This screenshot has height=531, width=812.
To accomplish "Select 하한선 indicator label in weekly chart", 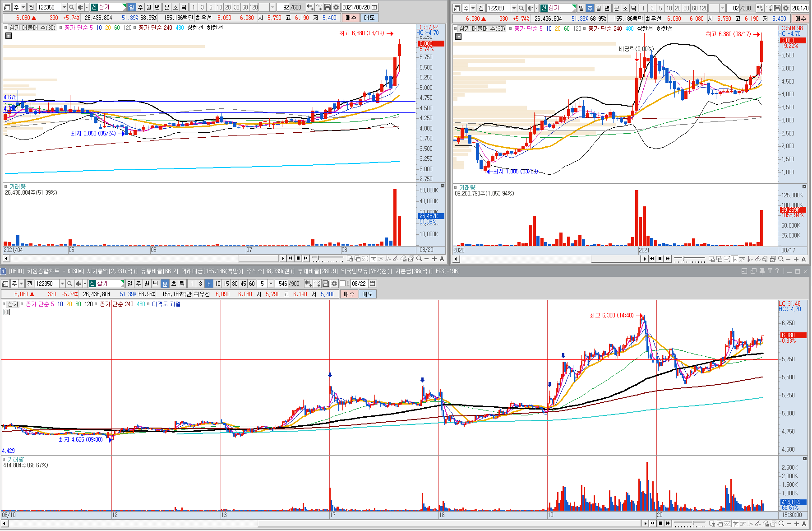I will [x=664, y=28].
